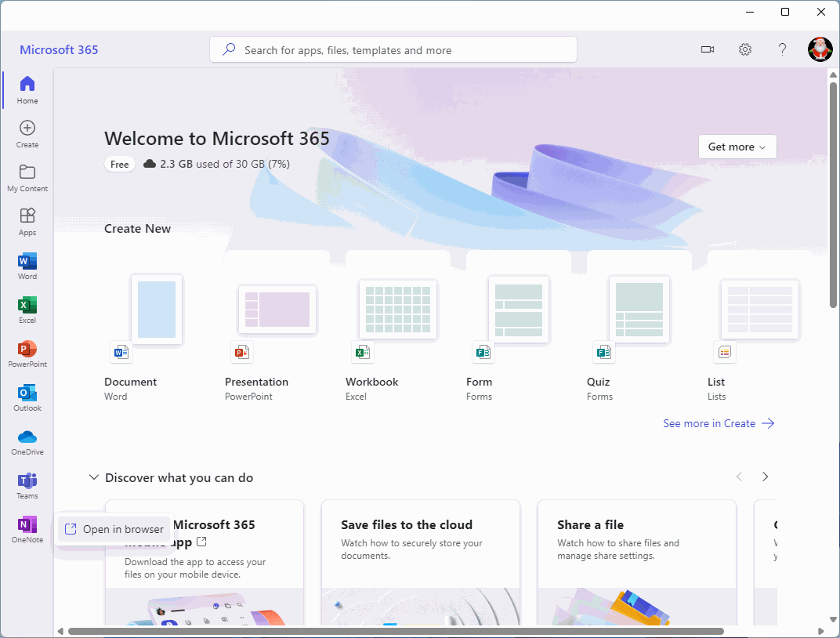Expand the Get more dropdown
The width and height of the screenshot is (840, 638).
(x=737, y=147)
